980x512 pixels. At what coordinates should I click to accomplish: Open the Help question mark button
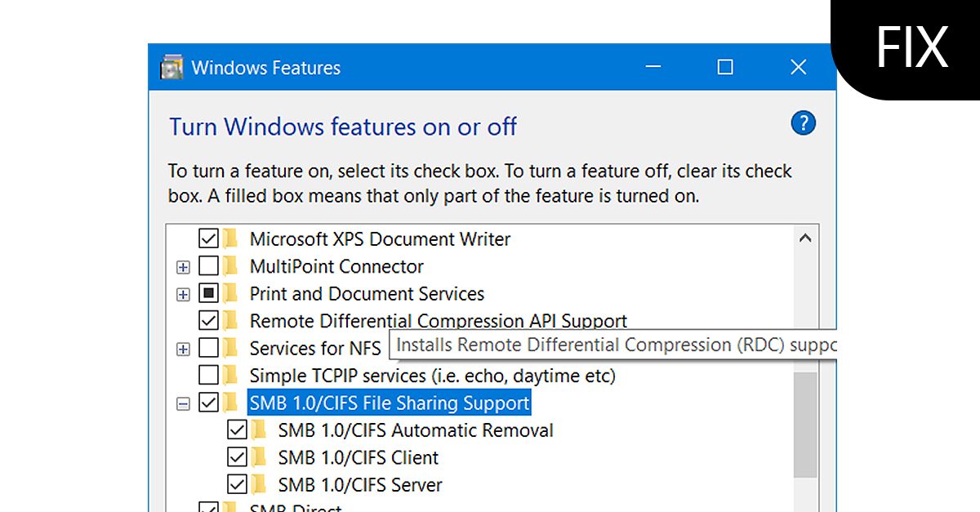(x=803, y=122)
